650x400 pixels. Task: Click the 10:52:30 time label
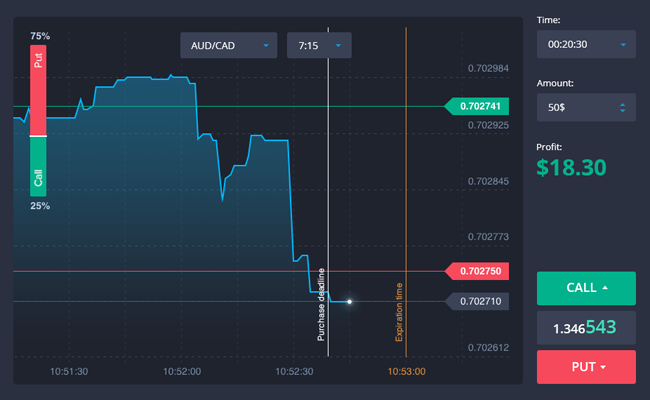[x=294, y=371]
